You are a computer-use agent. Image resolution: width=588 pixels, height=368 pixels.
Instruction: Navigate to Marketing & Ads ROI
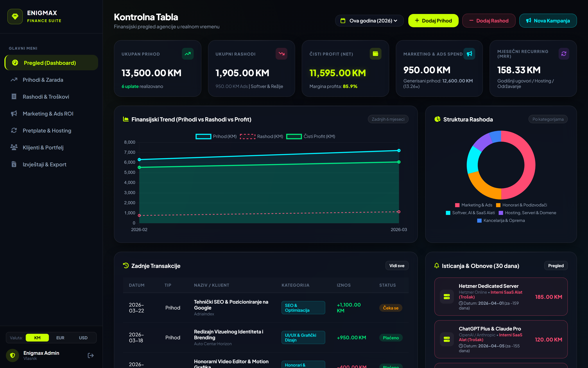point(51,114)
